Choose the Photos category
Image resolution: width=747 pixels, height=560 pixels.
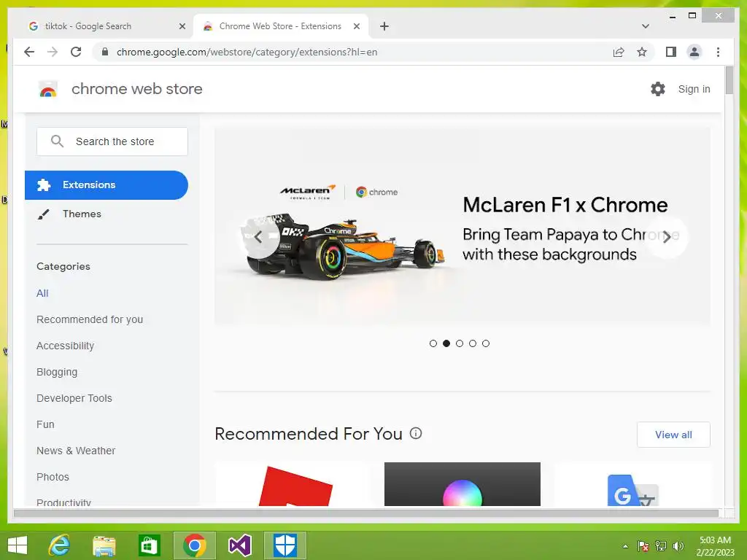point(53,477)
